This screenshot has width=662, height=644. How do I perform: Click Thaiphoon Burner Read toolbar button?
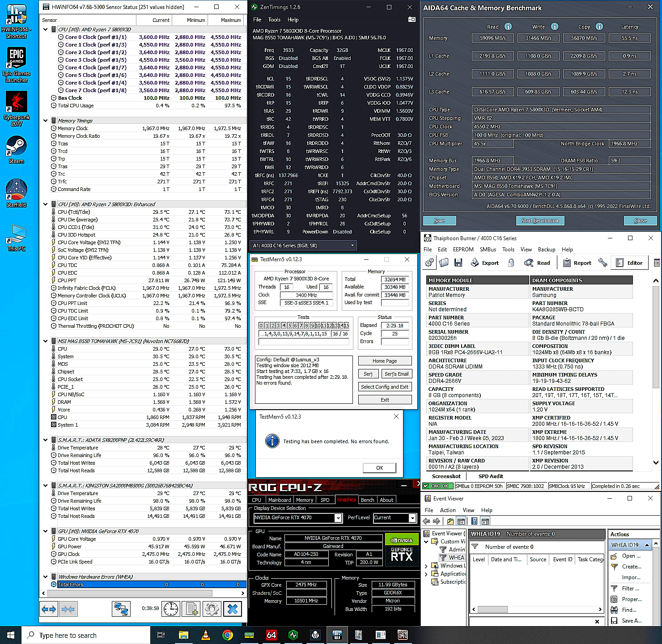pos(537,263)
